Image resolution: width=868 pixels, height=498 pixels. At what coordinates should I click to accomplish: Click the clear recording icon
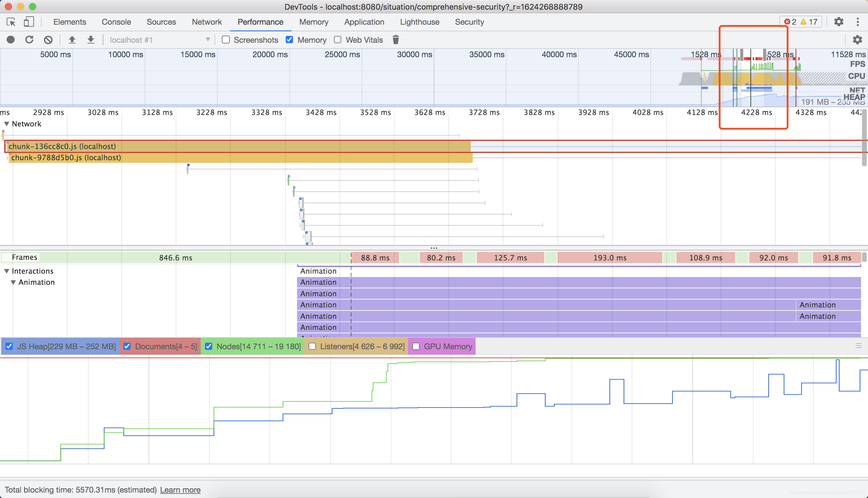48,40
